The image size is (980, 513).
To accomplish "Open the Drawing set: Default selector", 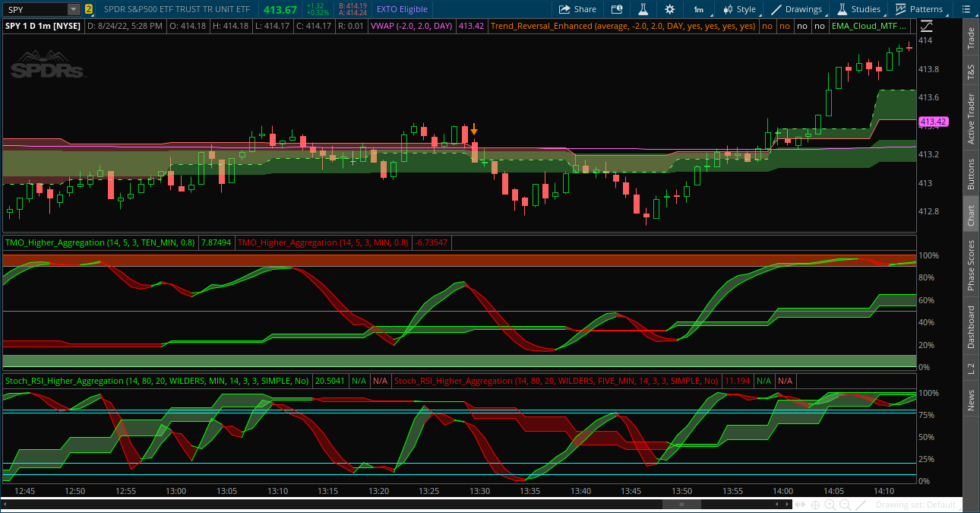I will coord(915,505).
